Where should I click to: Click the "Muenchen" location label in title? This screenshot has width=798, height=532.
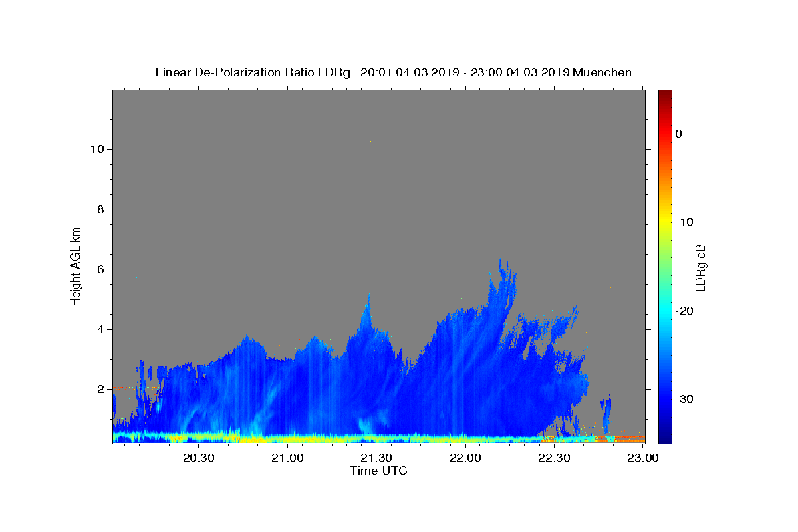pyautogui.click(x=602, y=72)
